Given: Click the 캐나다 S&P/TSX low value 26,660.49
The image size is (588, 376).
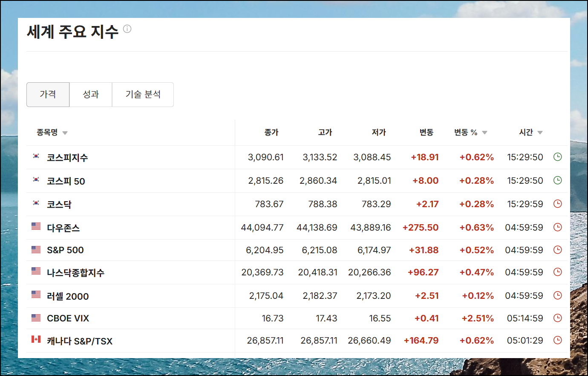Looking at the screenshot, I should 369,341.
